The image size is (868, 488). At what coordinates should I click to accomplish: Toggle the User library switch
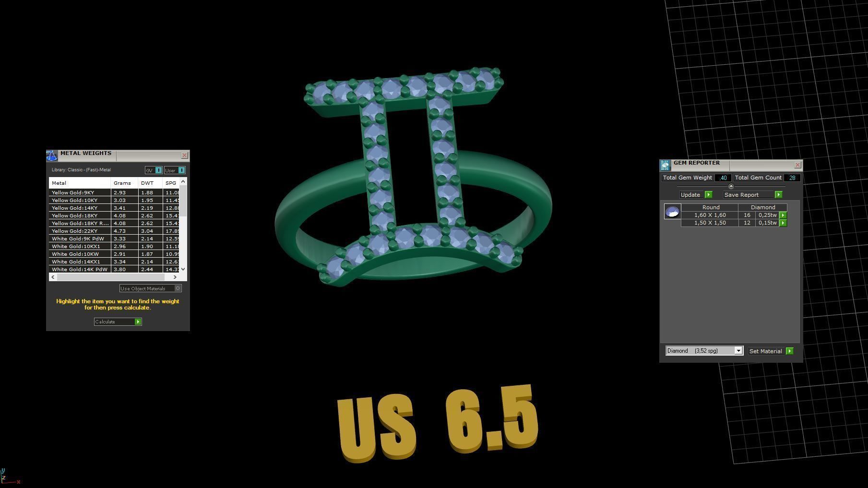175,170
